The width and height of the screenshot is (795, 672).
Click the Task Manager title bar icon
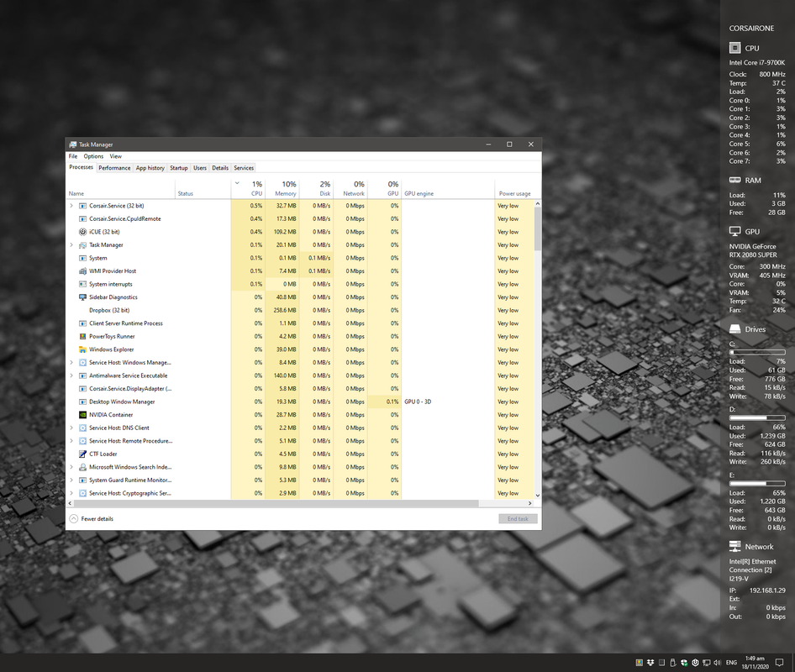coord(73,144)
